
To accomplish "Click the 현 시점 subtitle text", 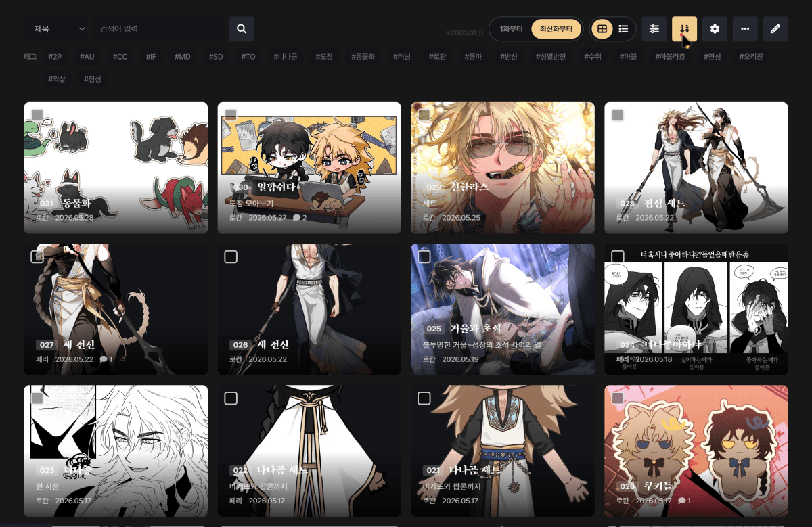I will (x=47, y=486).
